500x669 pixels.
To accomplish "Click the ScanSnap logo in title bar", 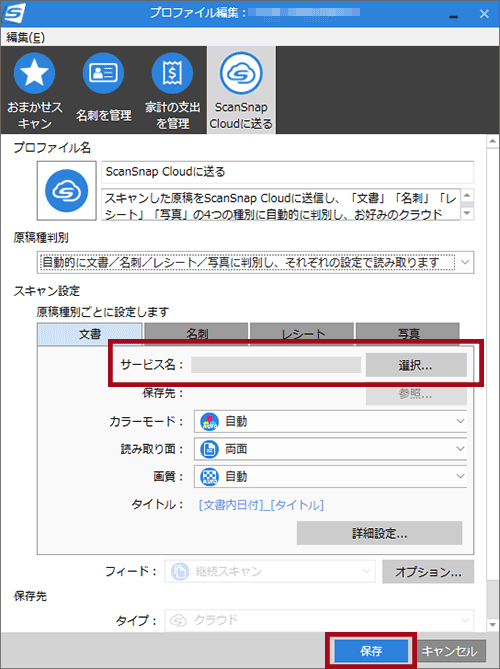I will (15, 13).
